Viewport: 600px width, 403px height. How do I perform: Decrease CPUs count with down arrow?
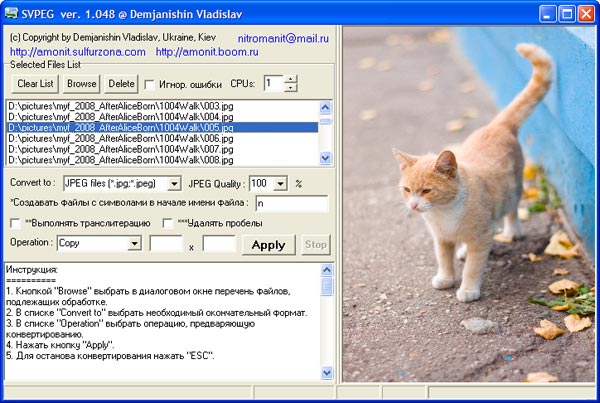[x=291, y=88]
